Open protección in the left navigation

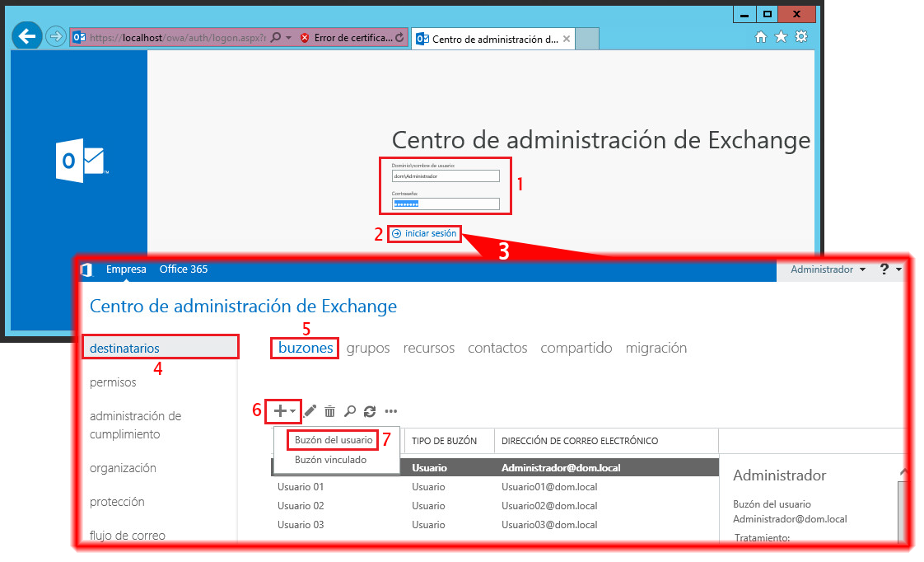117,502
